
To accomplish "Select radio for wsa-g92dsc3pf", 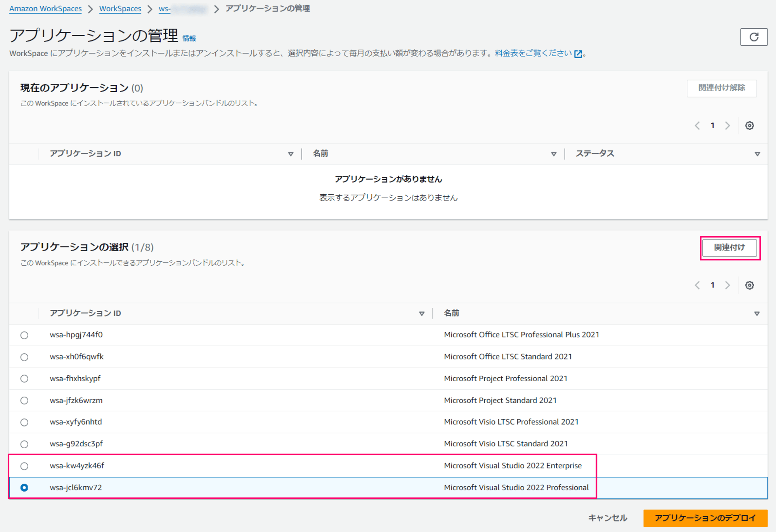I will coord(24,444).
